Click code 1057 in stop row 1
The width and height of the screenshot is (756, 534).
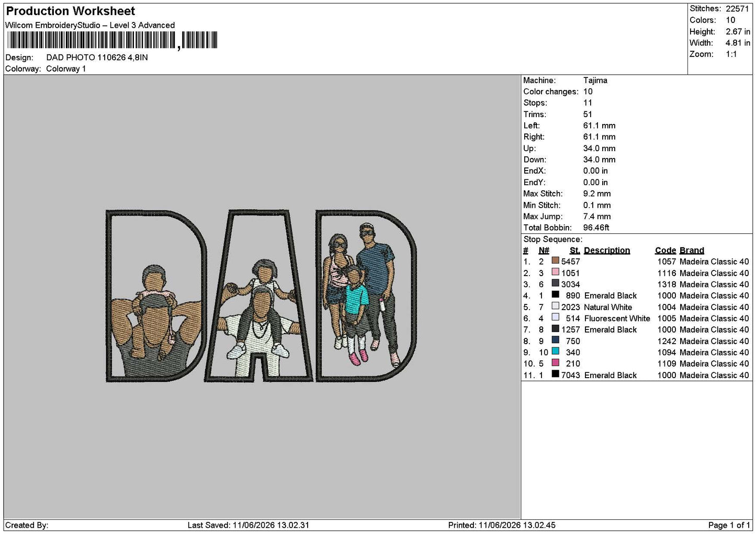click(667, 262)
